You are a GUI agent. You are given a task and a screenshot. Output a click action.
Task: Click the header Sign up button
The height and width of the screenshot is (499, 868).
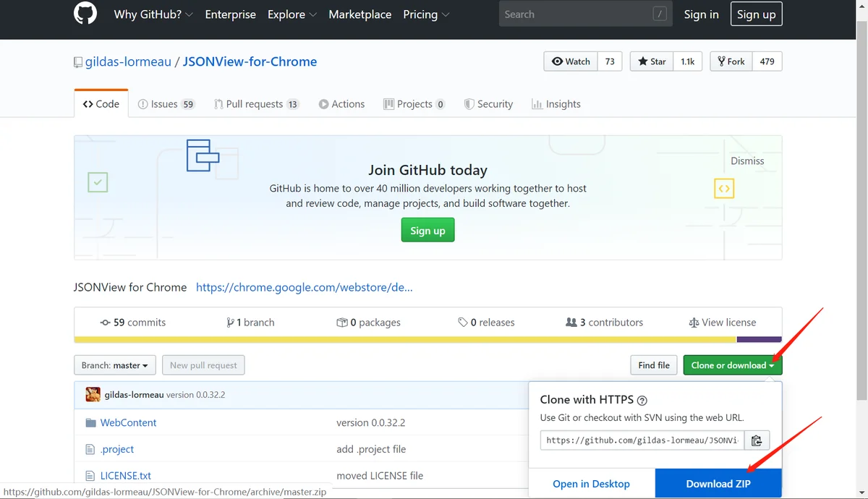(x=756, y=14)
